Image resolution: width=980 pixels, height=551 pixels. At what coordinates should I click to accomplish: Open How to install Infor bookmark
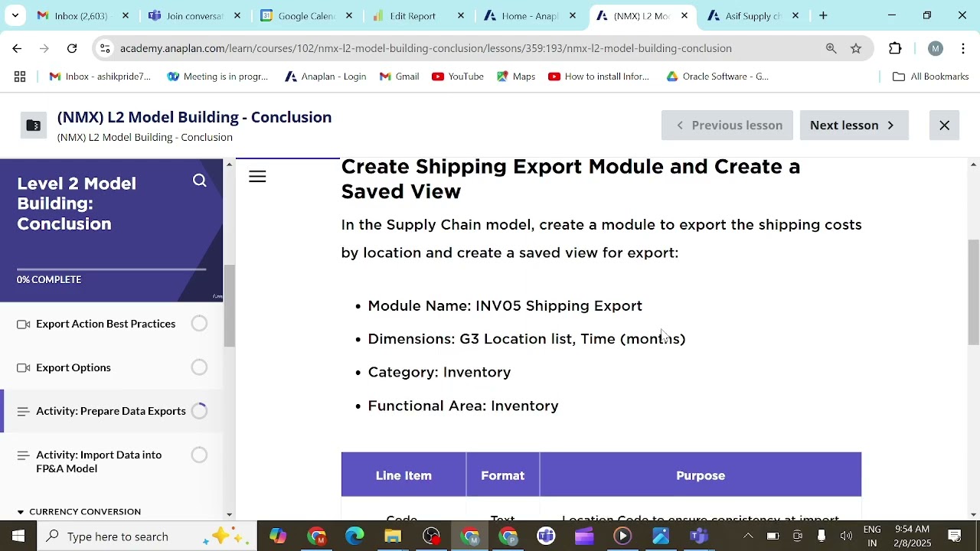(599, 77)
